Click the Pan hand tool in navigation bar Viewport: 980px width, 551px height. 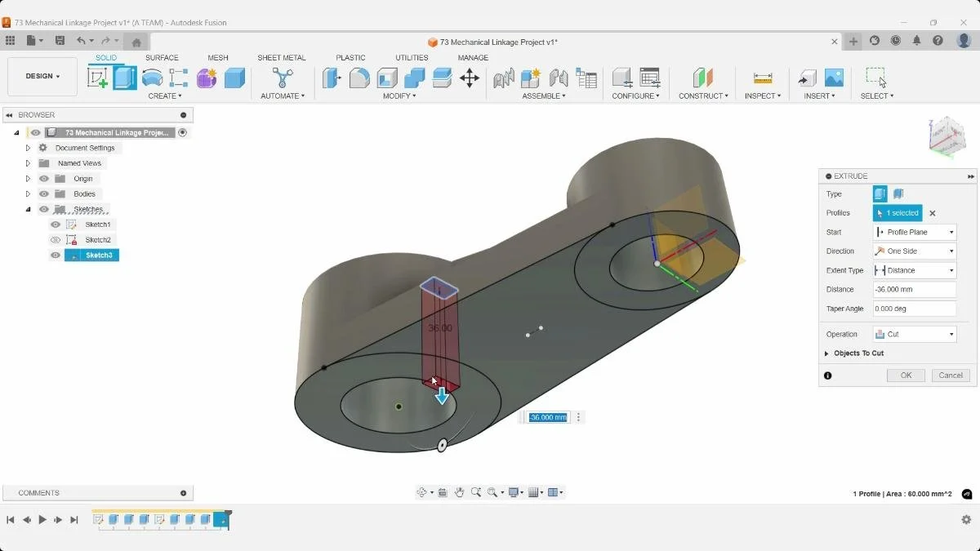tap(460, 492)
